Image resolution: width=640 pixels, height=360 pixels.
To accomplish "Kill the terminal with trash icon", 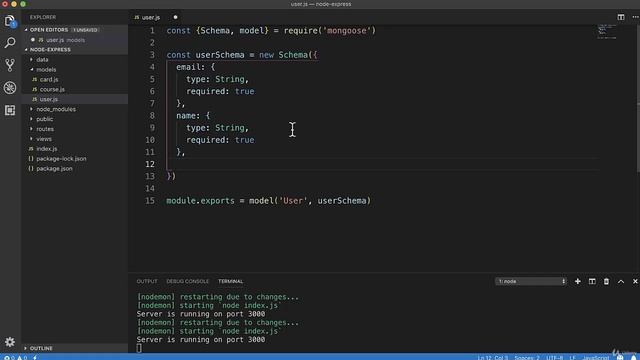I will 606,281.
